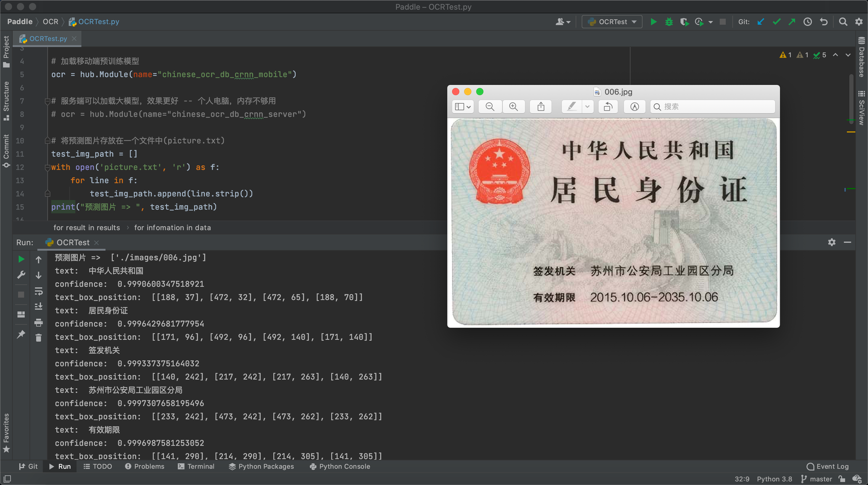868x485 pixels.
Task: Expand the profiler run options arrow
Action: coord(711,22)
